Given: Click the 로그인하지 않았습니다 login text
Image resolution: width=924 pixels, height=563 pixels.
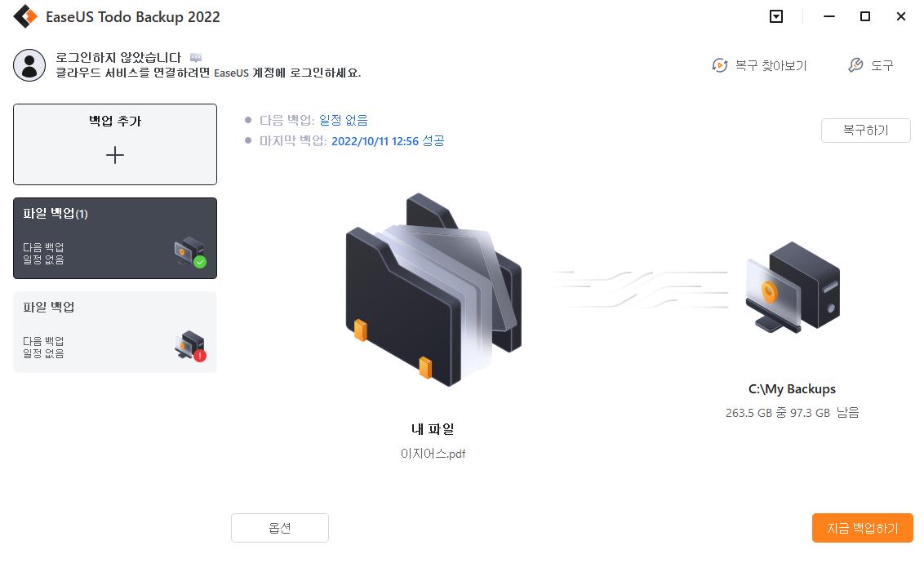Looking at the screenshot, I should [118, 58].
